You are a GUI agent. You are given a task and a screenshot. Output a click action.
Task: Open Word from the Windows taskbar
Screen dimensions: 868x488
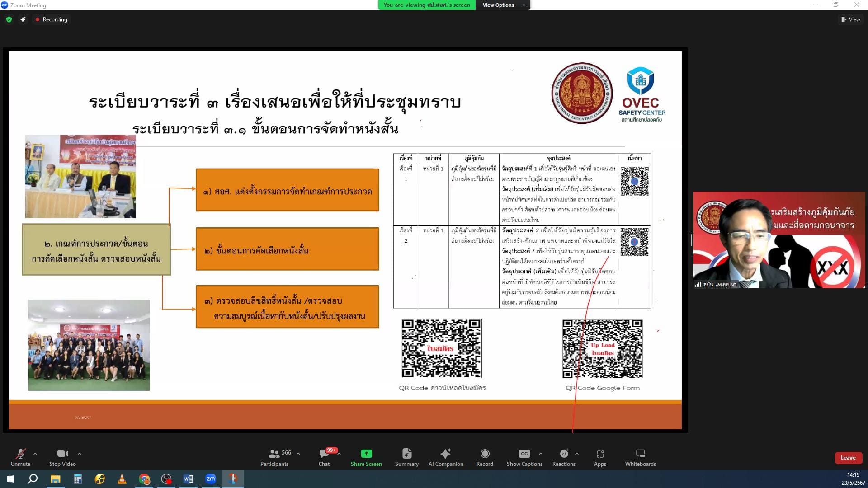[189, 479]
